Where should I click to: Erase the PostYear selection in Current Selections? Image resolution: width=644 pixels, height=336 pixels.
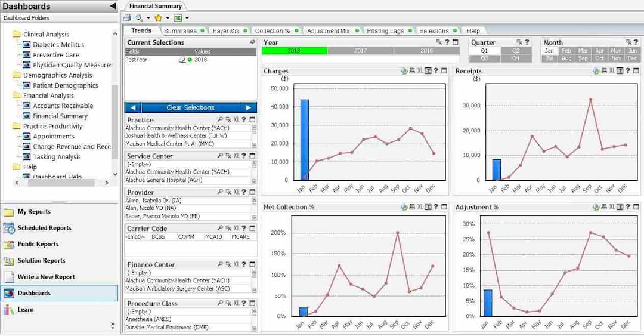coord(182,60)
